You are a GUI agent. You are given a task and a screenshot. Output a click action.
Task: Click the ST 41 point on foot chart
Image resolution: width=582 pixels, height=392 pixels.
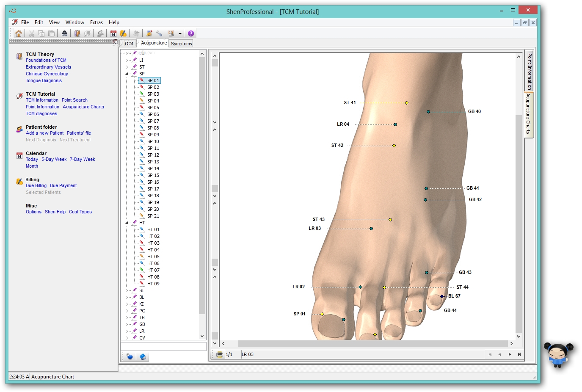point(407,103)
